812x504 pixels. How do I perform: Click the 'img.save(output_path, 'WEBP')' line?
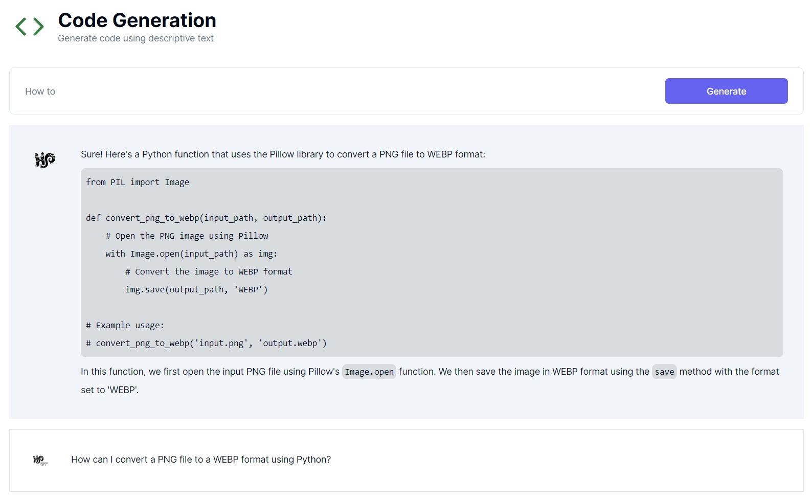tap(196, 290)
